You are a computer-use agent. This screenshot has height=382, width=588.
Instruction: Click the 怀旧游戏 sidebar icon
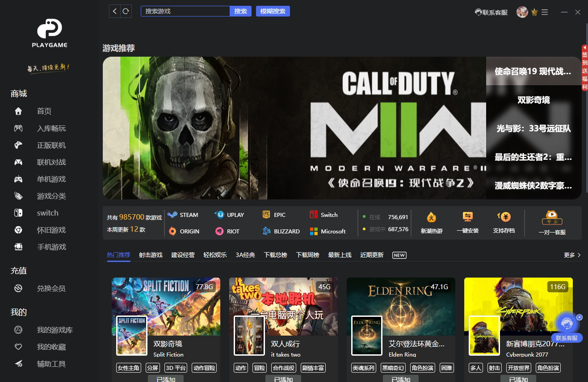coord(18,230)
